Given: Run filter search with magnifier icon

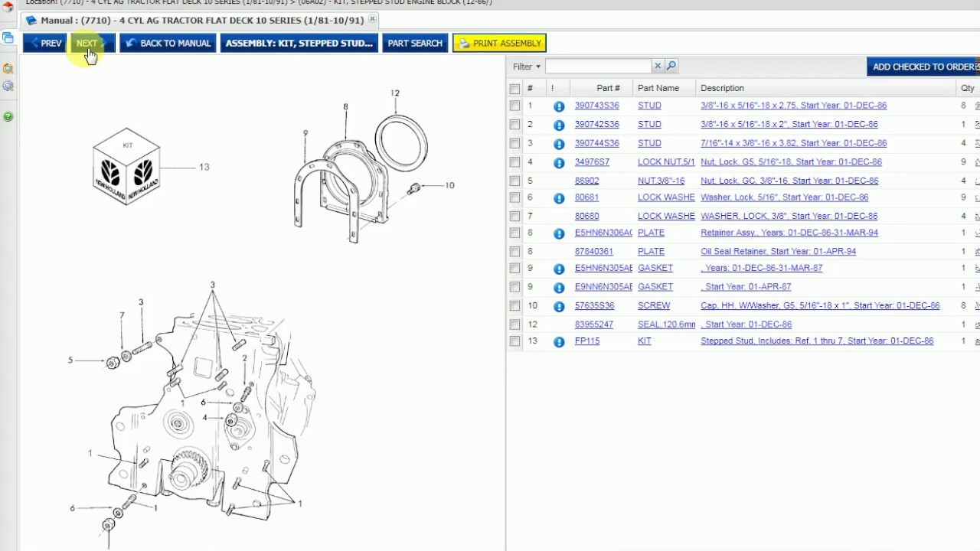Looking at the screenshot, I should pos(671,67).
